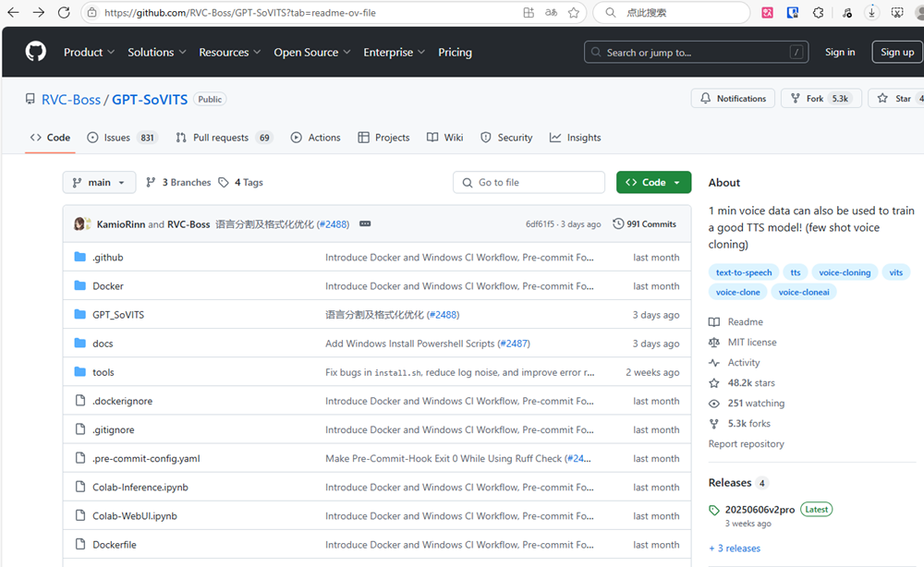The width and height of the screenshot is (924, 567).
Task: Click the scale icon next to MIT license
Action: (714, 342)
